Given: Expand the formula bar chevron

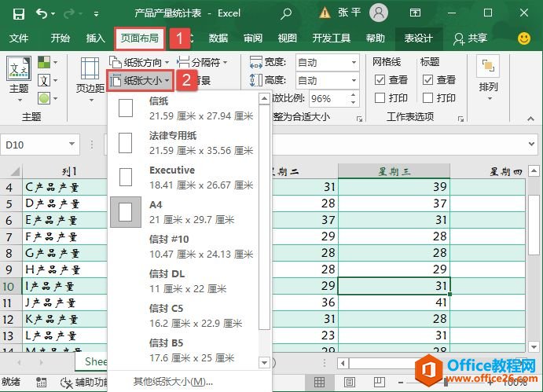Looking at the screenshot, I should tap(531, 144).
